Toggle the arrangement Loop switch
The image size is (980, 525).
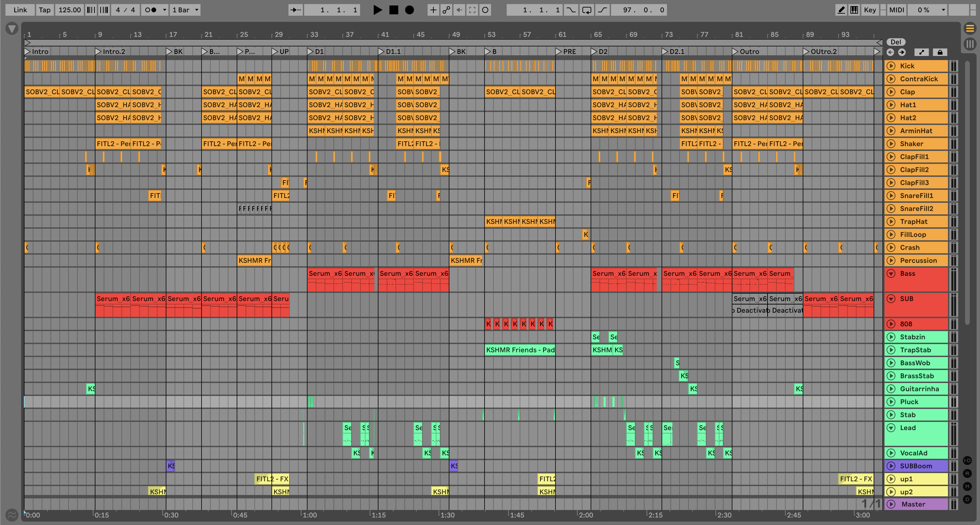click(586, 10)
